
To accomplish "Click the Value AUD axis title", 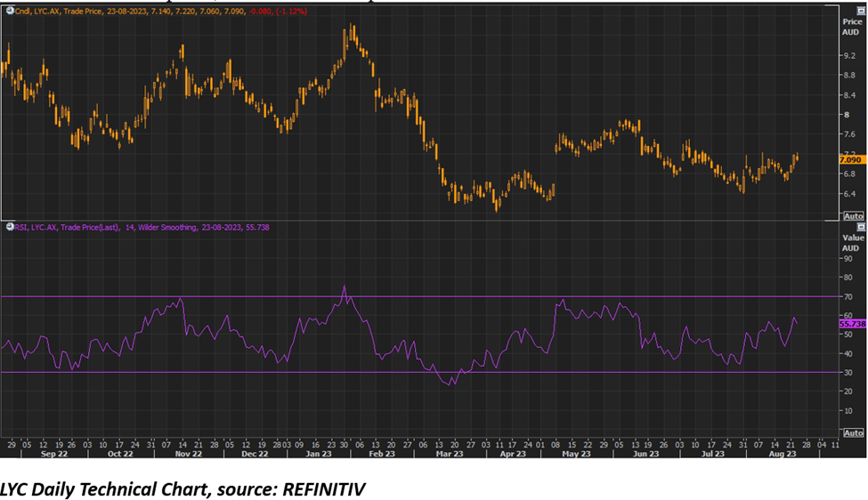I will coord(851,243).
